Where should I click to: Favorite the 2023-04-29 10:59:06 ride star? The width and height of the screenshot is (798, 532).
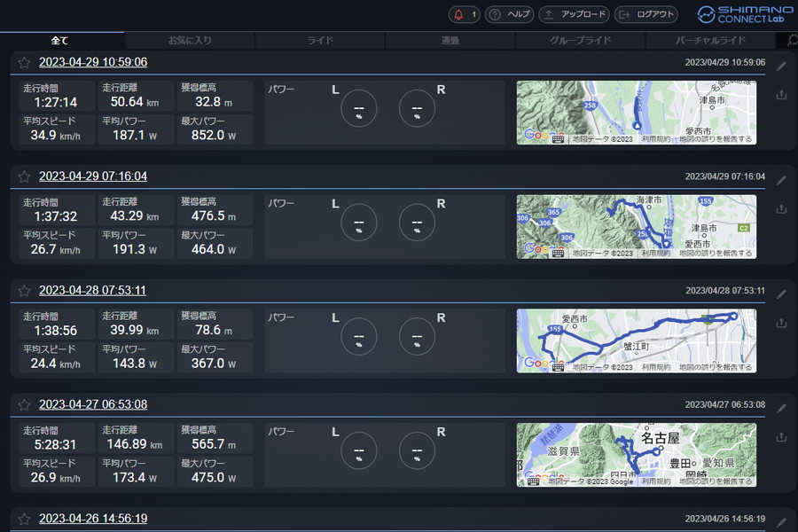coord(25,63)
